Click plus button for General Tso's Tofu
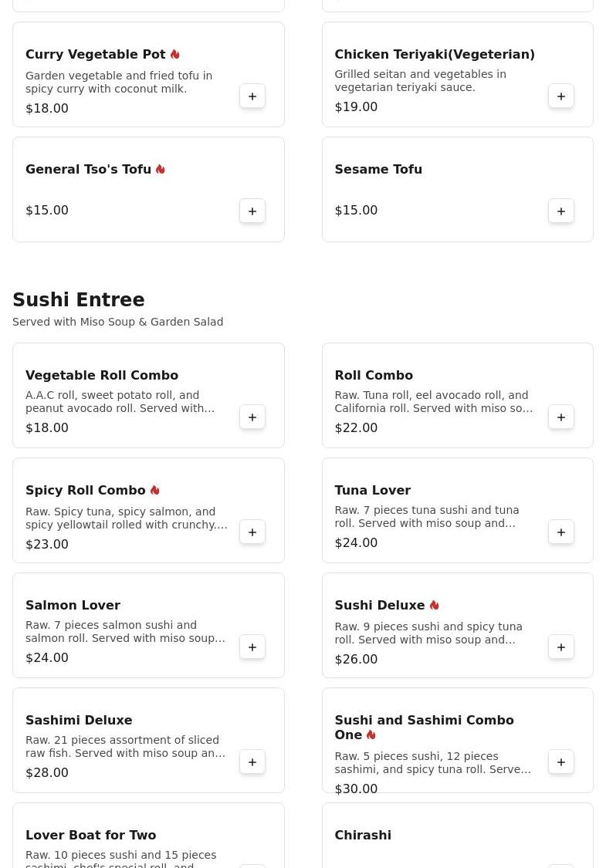This screenshot has height=868, width=606. [x=252, y=211]
